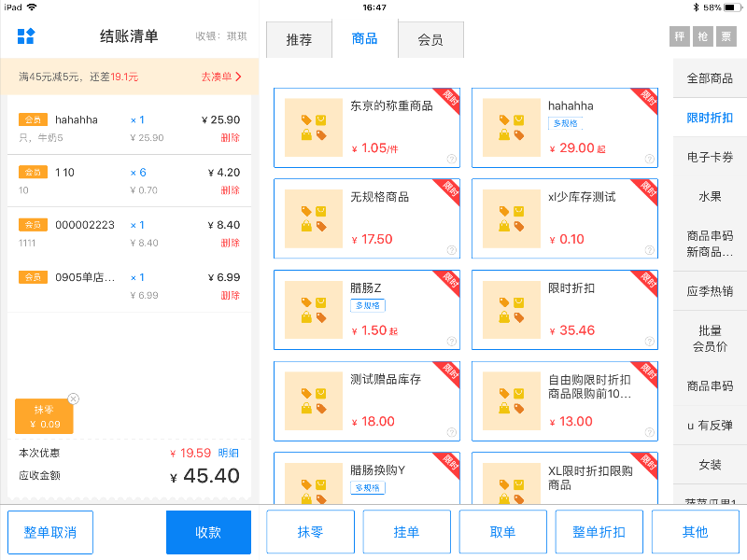747x560 pixels.
Task: Change quantity ×1 of 0905单店 item
Action: (x=137, y=277)
